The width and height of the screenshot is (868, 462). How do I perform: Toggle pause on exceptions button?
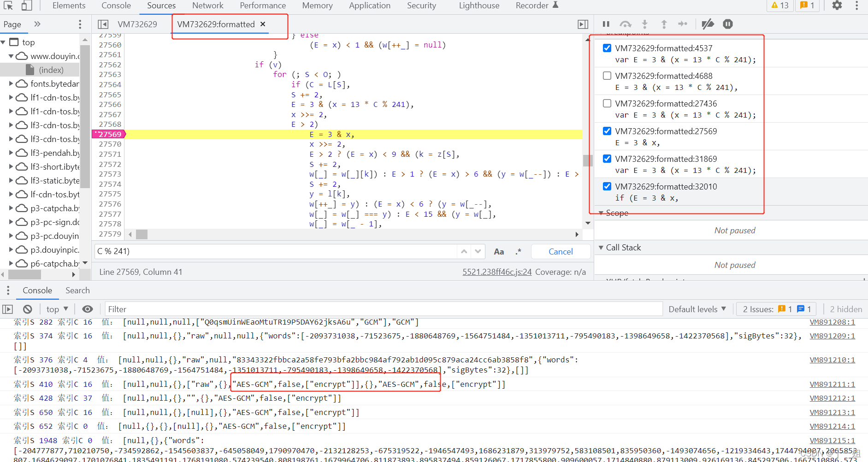click(x=727, y=24)
